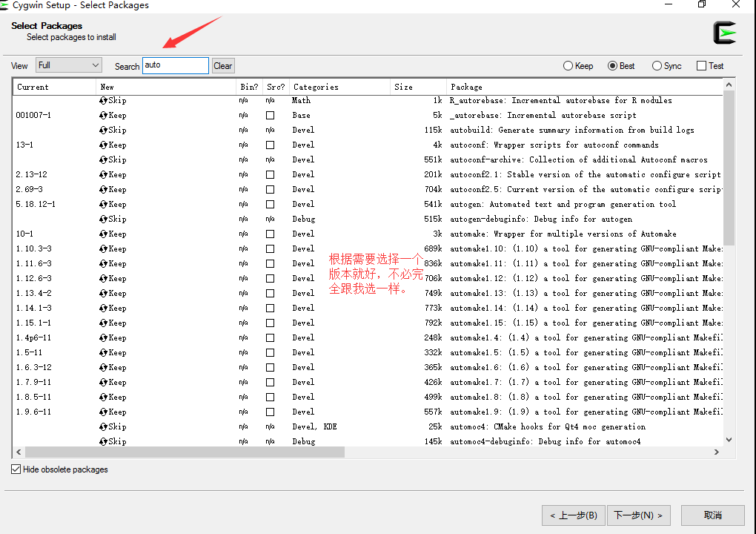
Task: Check the Src box for autoconf2.5
Action: click(270, 190)
